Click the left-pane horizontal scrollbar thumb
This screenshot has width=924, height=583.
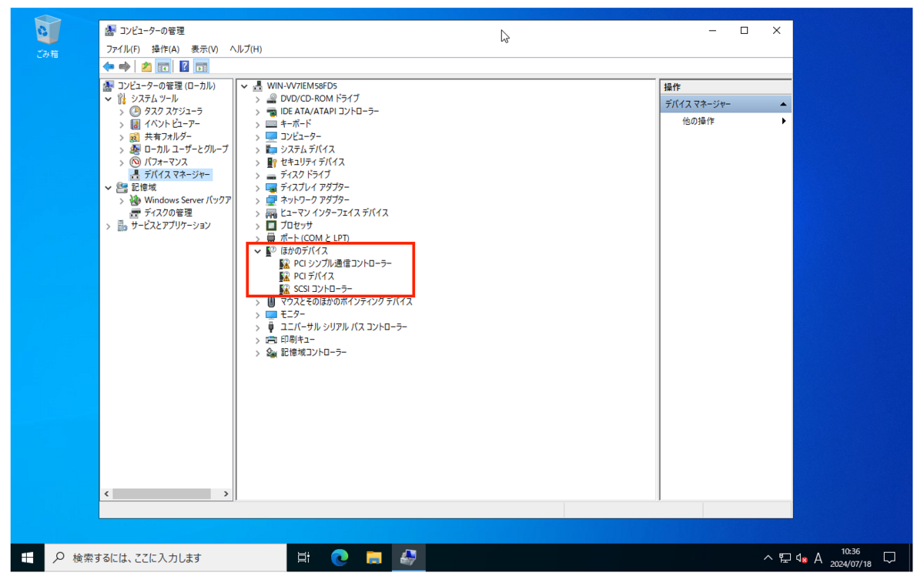(x=162, y=494)
